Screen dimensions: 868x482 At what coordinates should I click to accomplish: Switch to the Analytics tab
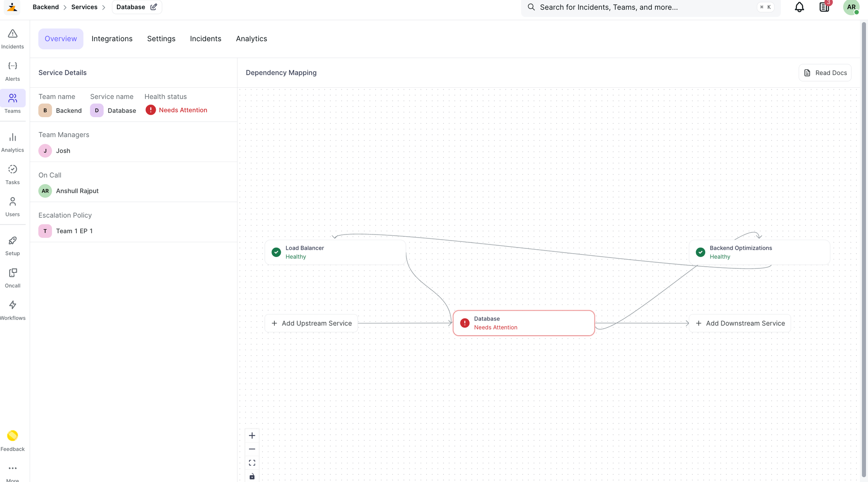(251, 39)
